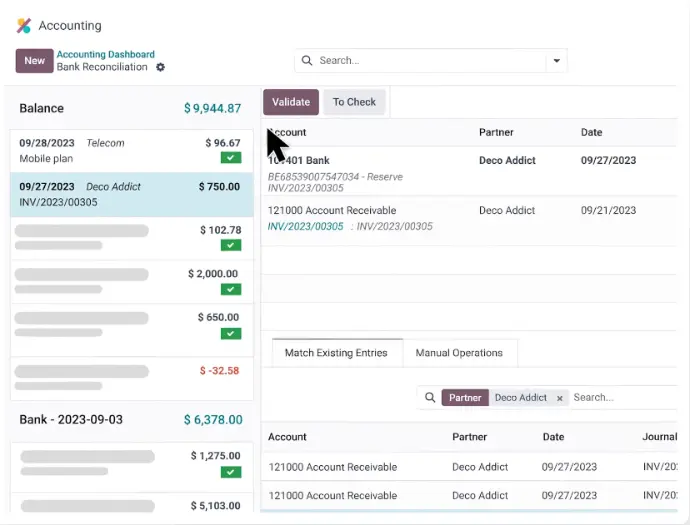Image resolution: width=690 pixels, height=525 pixels.
Task: Click the green checkmark on the $96.67 Telecom line
Action: [231, 158]
